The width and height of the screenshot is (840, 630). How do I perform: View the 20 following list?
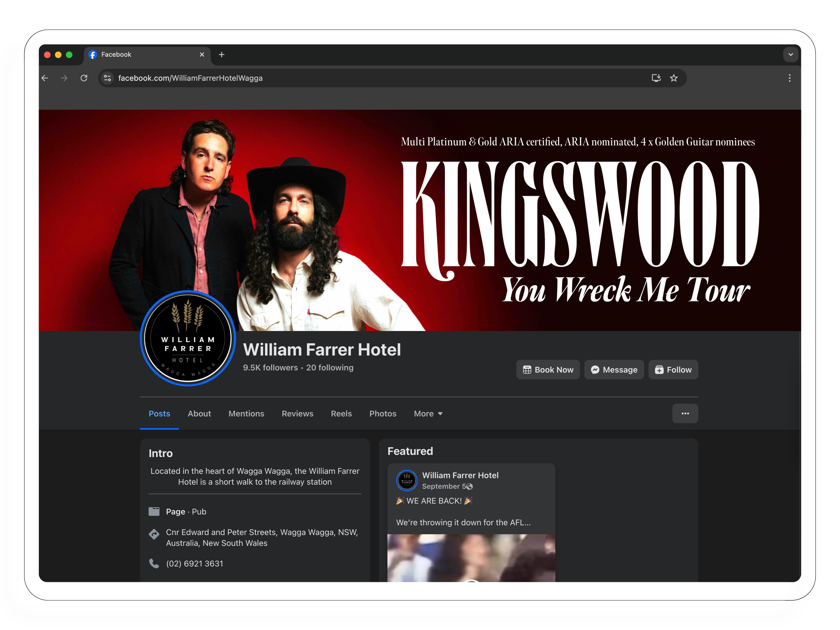[x=330, y=368]
